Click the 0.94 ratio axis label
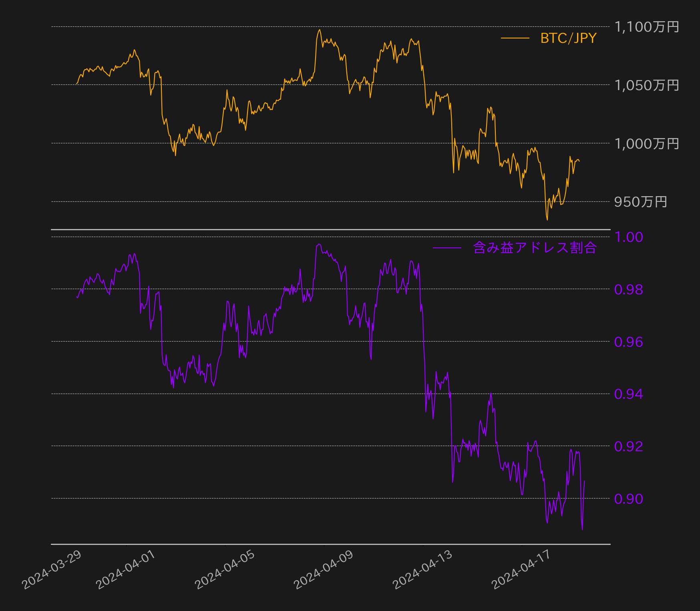 (629, 394)
